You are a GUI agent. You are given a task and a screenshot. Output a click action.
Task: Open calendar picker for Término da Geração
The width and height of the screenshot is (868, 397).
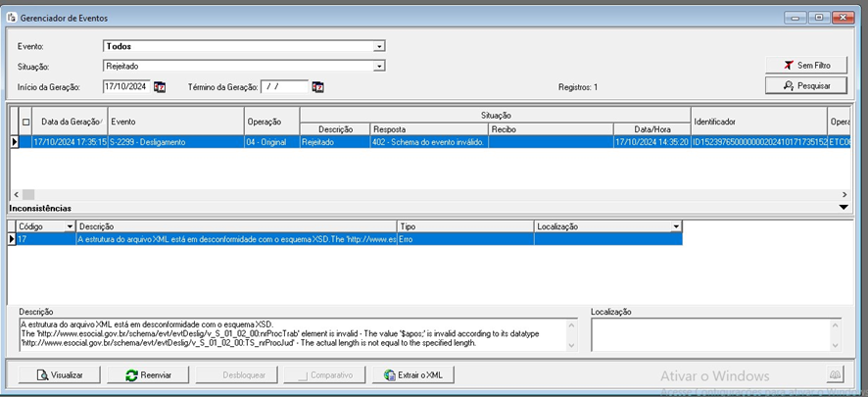[x=317, y=87]
